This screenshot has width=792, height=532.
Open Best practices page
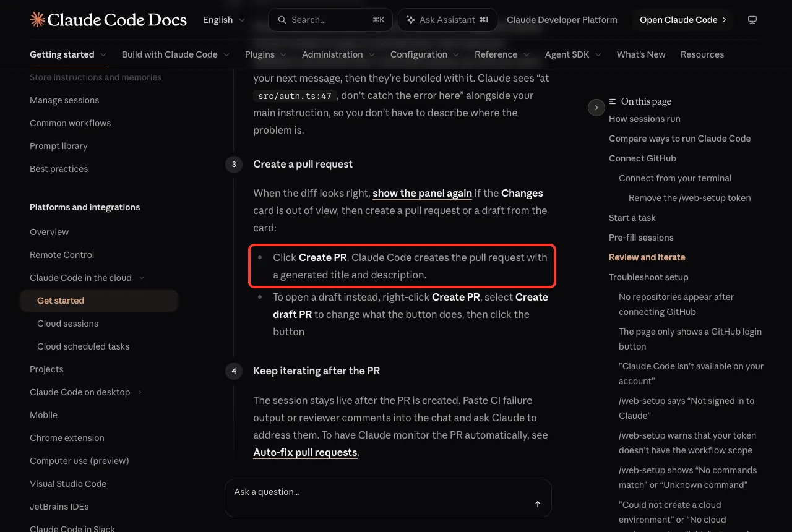pos(59,169)
